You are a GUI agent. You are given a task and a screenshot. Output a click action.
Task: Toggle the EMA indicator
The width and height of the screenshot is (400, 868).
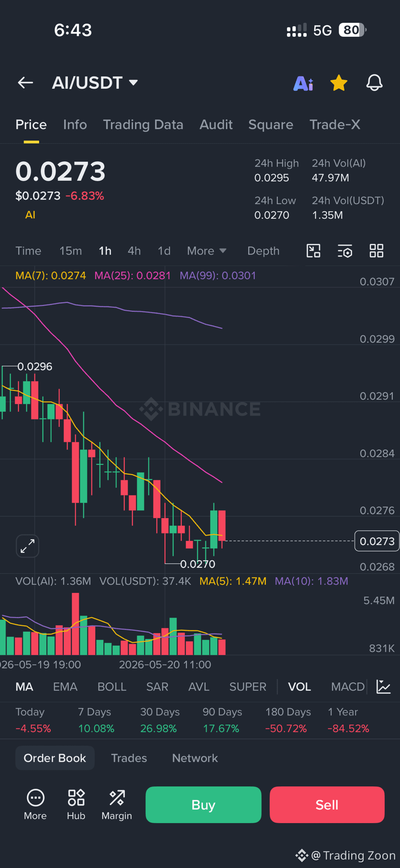coord(65,687)
